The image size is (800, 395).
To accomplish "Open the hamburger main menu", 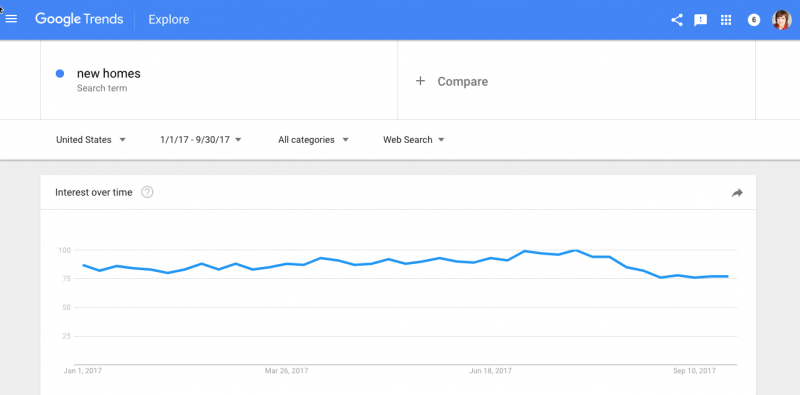I will pos(11,19).
